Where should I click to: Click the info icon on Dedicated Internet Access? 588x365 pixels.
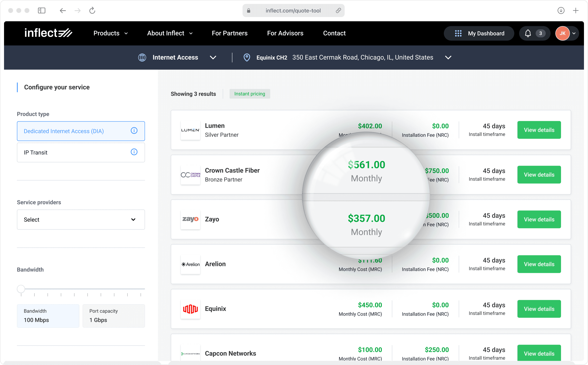(134, 131)
